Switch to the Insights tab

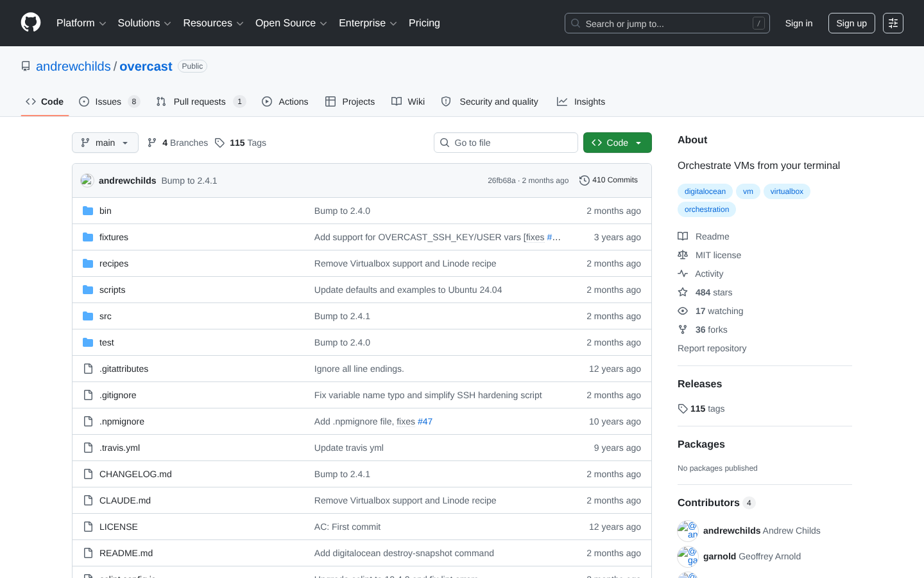581,101
